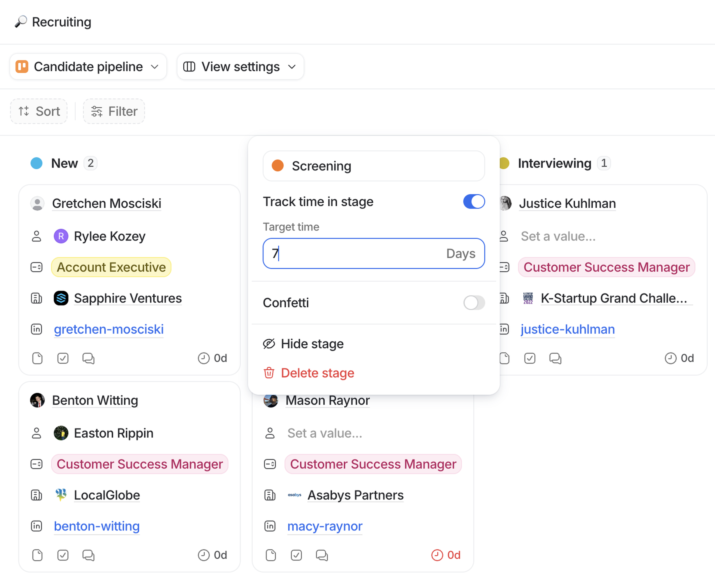This screenshot has height=588, width=715.
Task: Open the Account Executive role selector
Action: click(111, 267)
